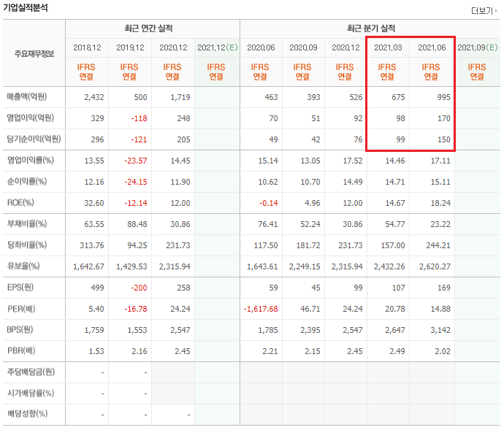The width and height of the screenshot is (504, 430).
Task: Click the 15.11 net margin value
Action: point(440,182)
